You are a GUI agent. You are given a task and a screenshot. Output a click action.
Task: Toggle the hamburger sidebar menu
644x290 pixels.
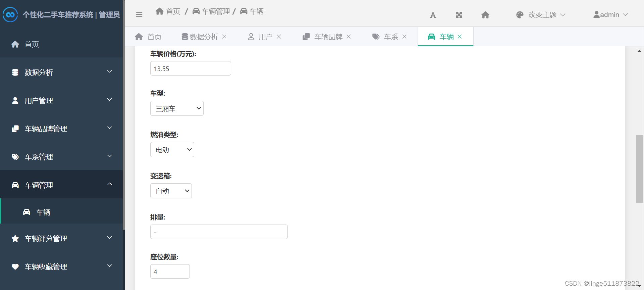tap(139, 14)
